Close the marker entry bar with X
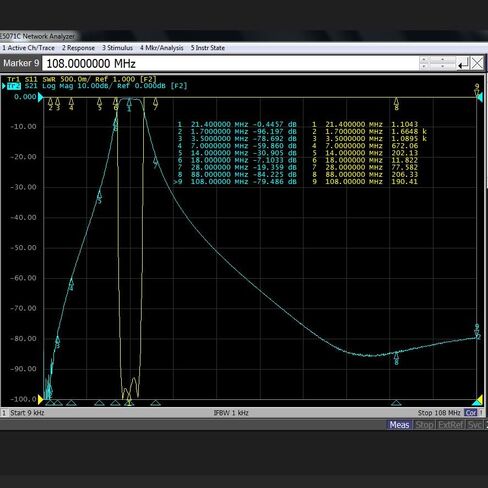 click(477, 63)
